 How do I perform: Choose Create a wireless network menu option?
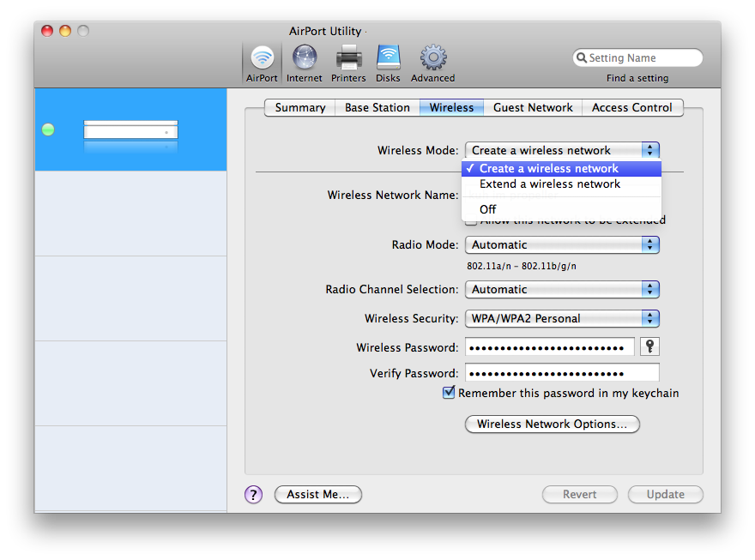pyautogui.click(x=561, y=168)
